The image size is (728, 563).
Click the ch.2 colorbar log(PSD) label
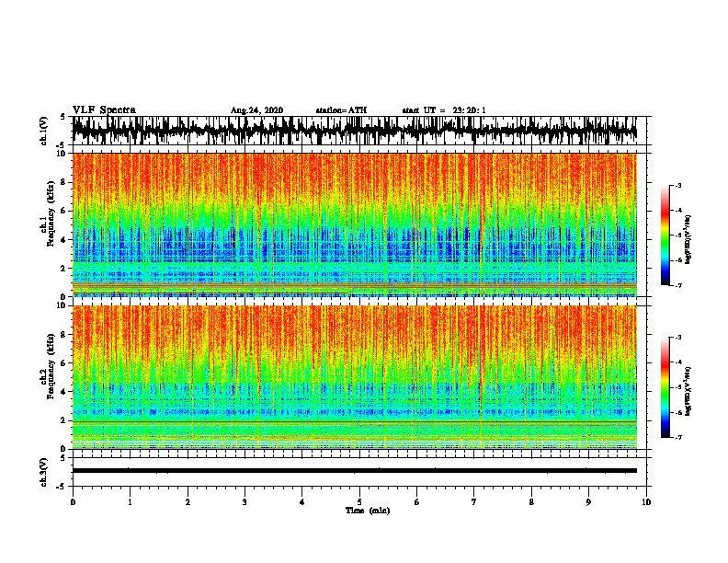pyautogui.click(x=688, y=391)
